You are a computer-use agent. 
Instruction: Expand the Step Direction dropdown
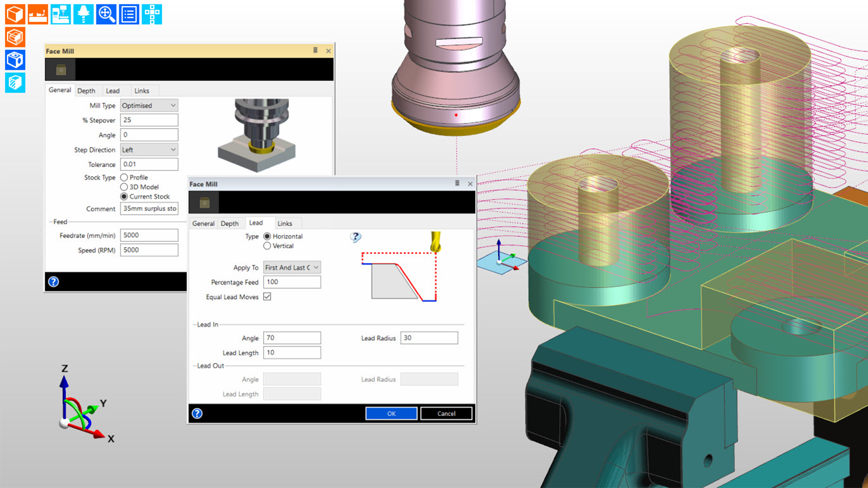pos(149,150)
